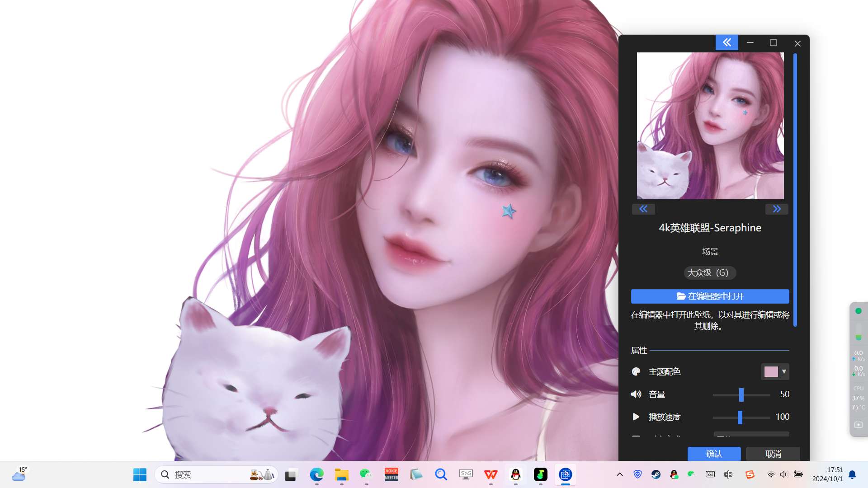Click the 播放速度 playback speed slider handle
Image resolution: width=868 pixels, height=488 pixels.
[740, 417]
